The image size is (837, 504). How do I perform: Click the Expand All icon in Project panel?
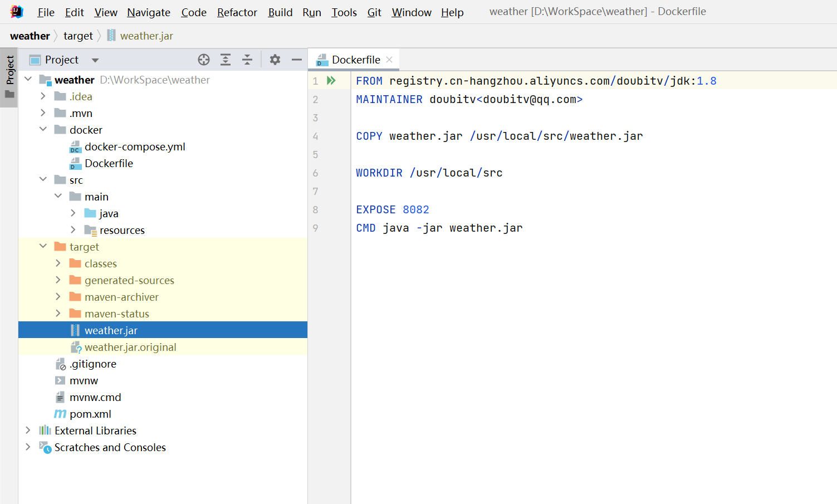coord(226,60)
